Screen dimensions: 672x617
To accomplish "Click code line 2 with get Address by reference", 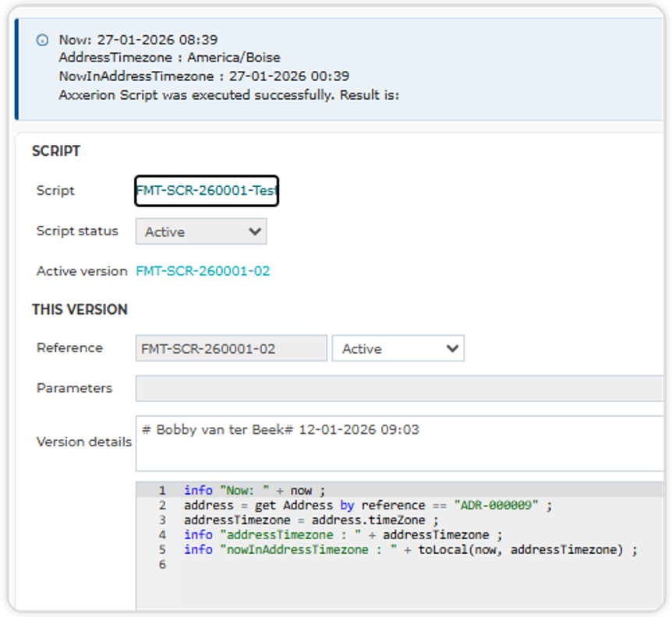I will click(x=368, y=506).
